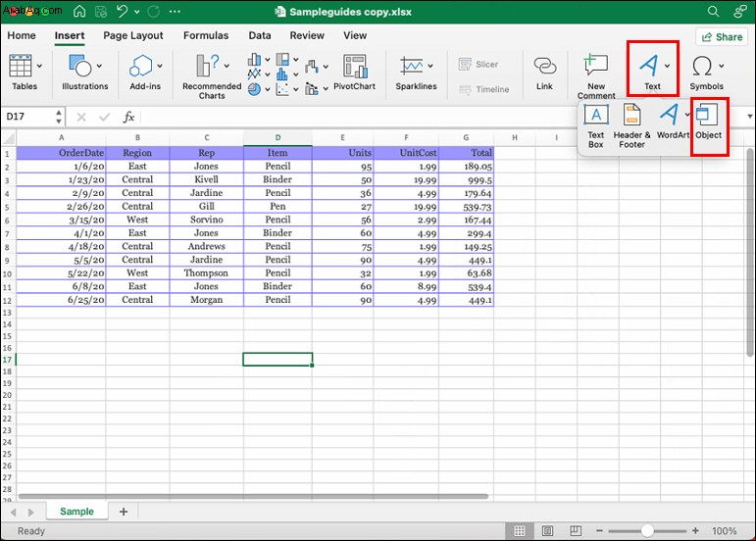This screenshot has height=541, width=756.
Task: Expand the undo history dropdown arrow
Action: tap(137, 12)
